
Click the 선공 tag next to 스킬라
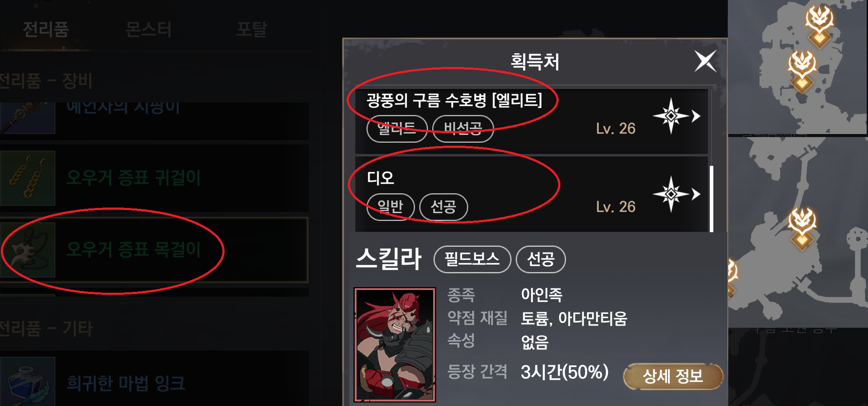click(540, 259)
